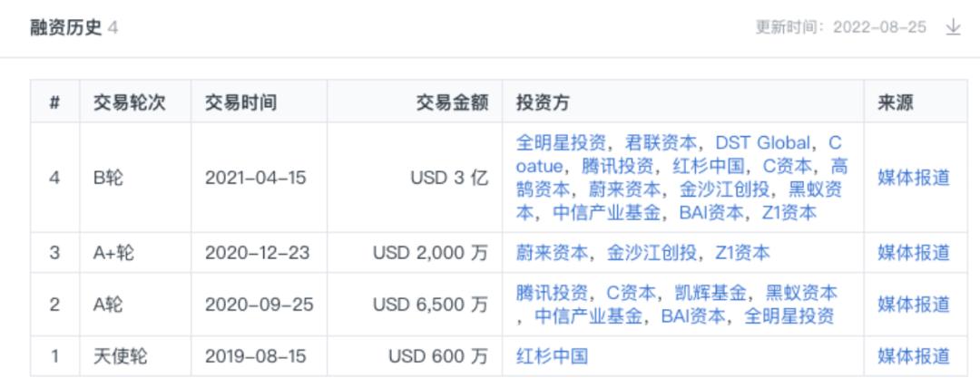This screenshot has width=980, height=387.
Task: Click 全明星投资 link in the B轮 row
Action: click(561, 143)
